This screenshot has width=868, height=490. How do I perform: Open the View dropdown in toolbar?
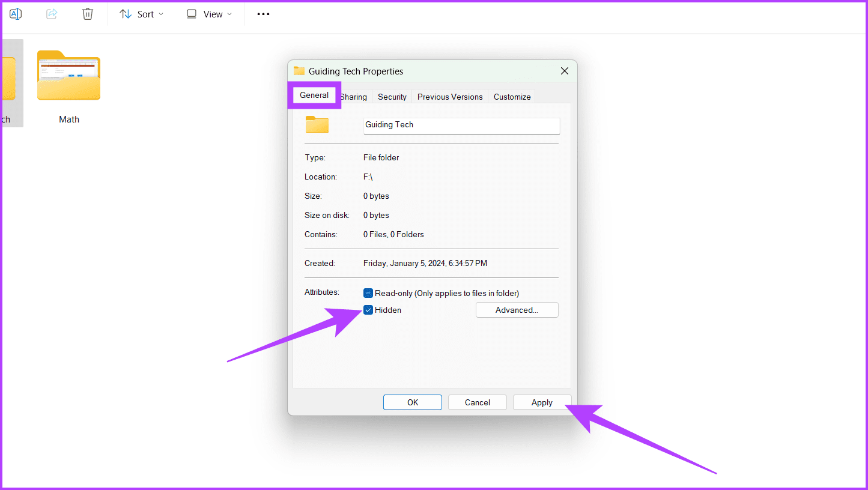click(x=209, y=14)
